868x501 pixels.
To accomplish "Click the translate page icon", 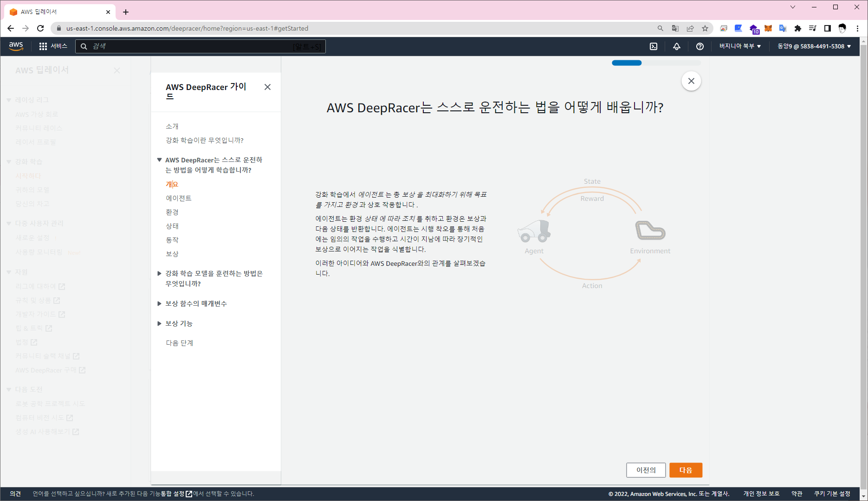I will coord(675,28).
